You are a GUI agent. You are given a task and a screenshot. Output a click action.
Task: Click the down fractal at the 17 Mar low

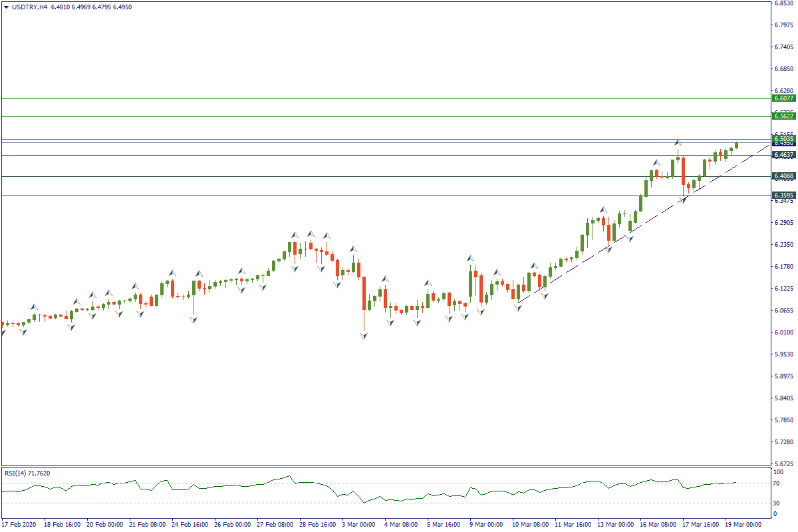coord(686,199)
